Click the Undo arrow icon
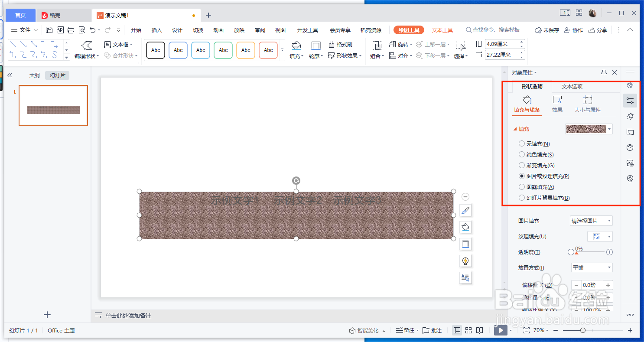Image resolution: width=644 pixels, height=342 pixels. point(92,30)
